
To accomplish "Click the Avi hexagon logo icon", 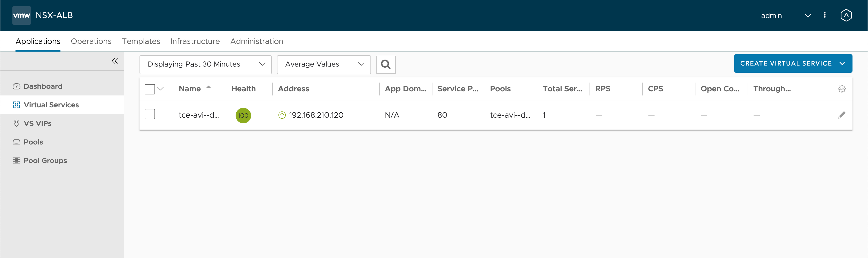I will click(x=846, y=15).
